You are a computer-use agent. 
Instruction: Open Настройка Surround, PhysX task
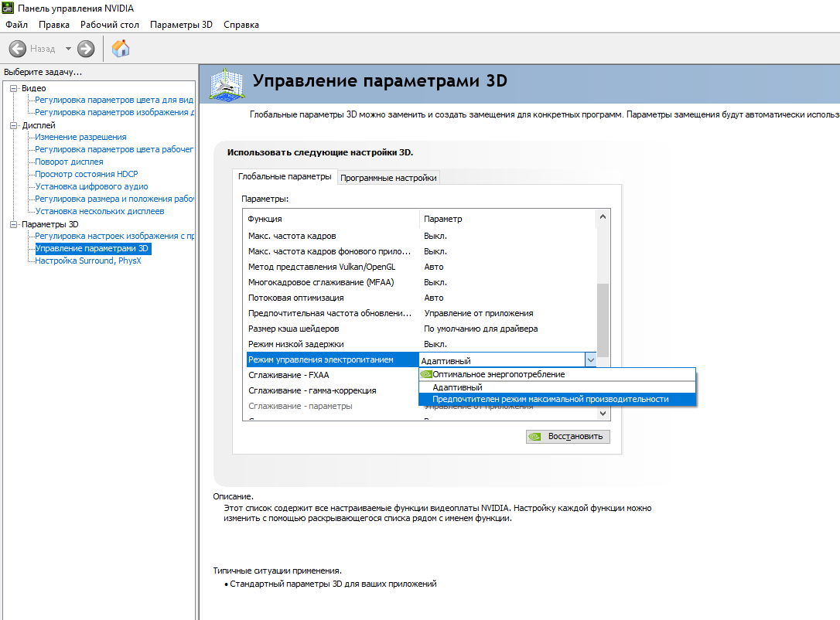tap(88, 261)
